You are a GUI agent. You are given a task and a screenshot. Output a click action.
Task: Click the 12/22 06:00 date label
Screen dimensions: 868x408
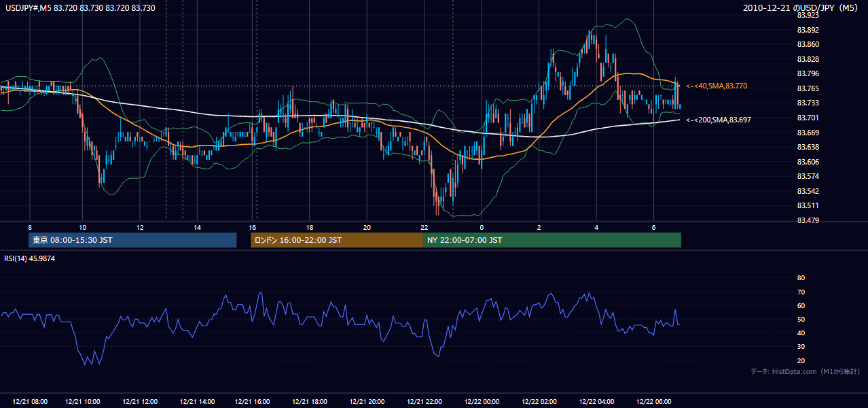tap(654, 402)
